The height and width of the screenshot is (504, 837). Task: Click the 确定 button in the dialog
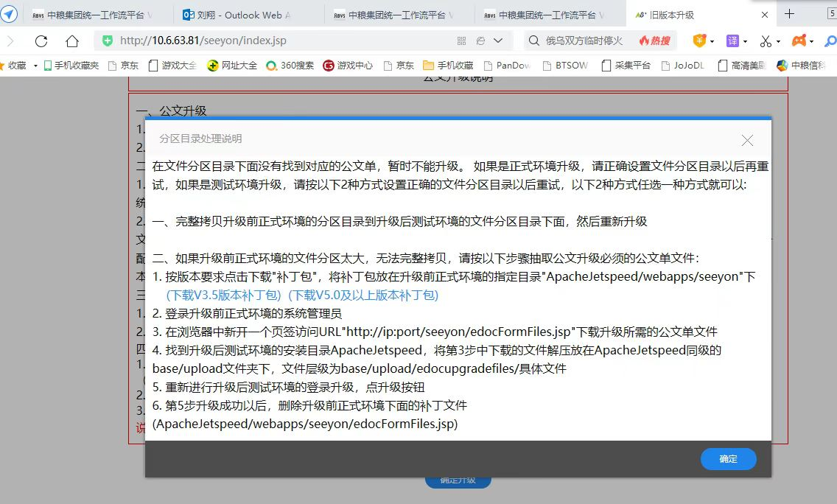point(728,458)
